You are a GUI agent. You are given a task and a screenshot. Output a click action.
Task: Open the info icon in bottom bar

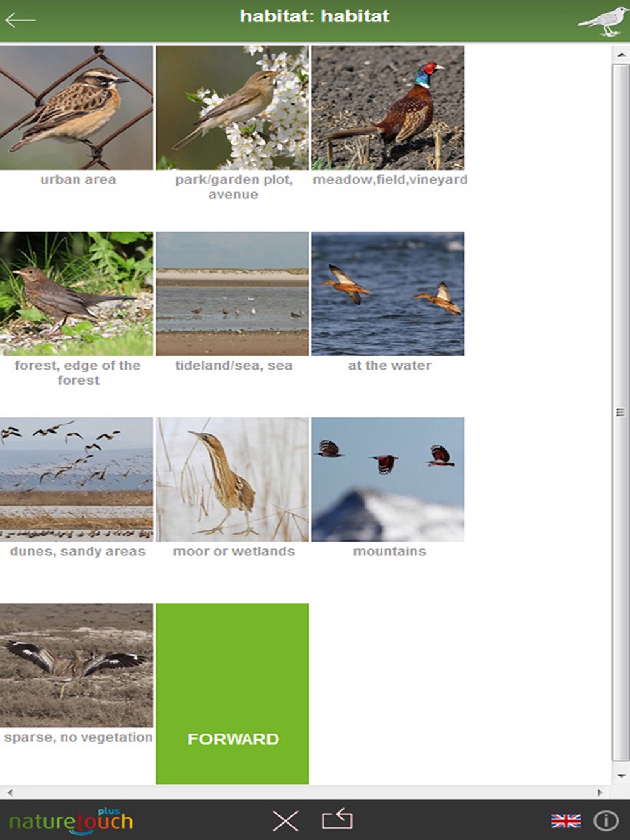coord(606,820)
